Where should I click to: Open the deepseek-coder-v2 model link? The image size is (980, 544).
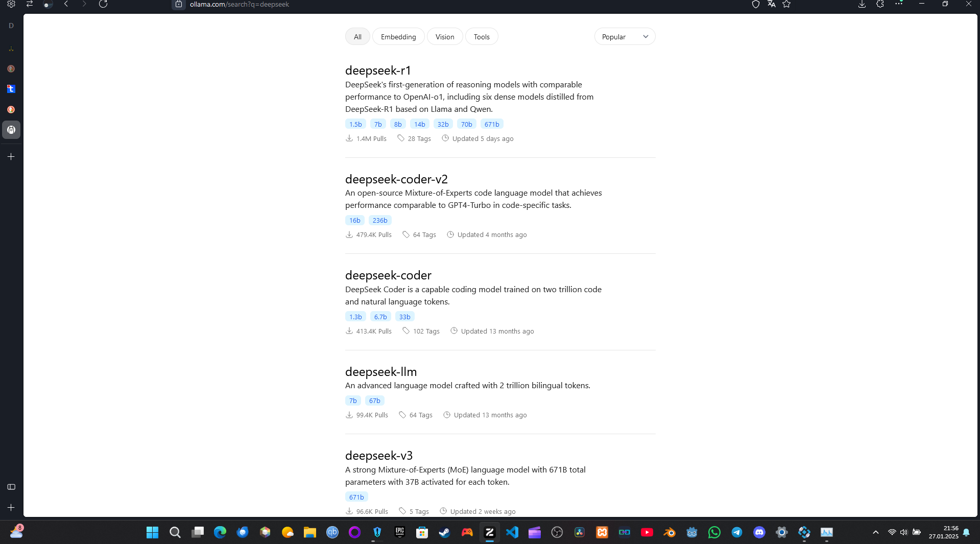pyautogui.click(x=396, y=179)
